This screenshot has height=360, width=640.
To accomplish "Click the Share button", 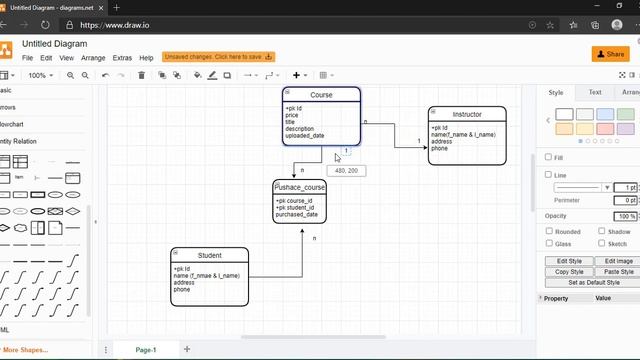I will (x=611, y=54).
